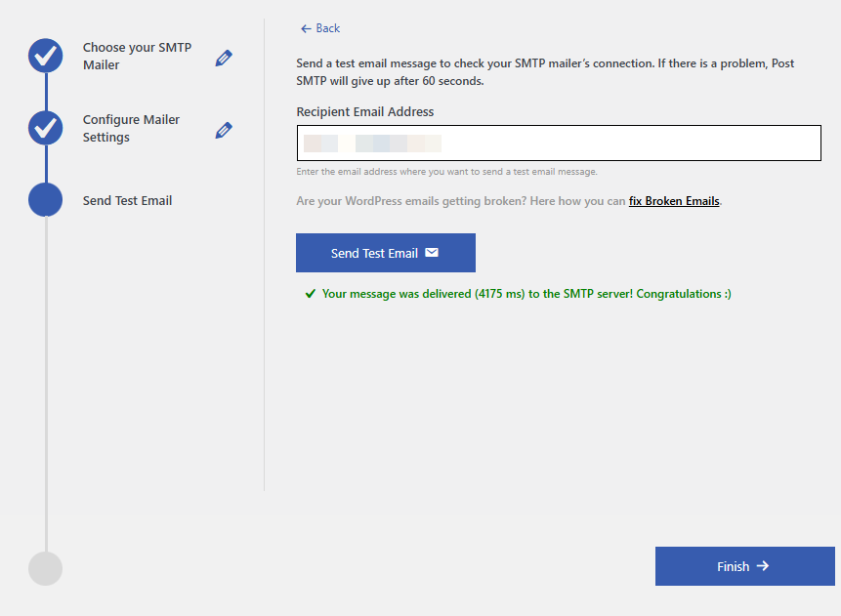Click the back arrow icon

[x=306, y=28]
